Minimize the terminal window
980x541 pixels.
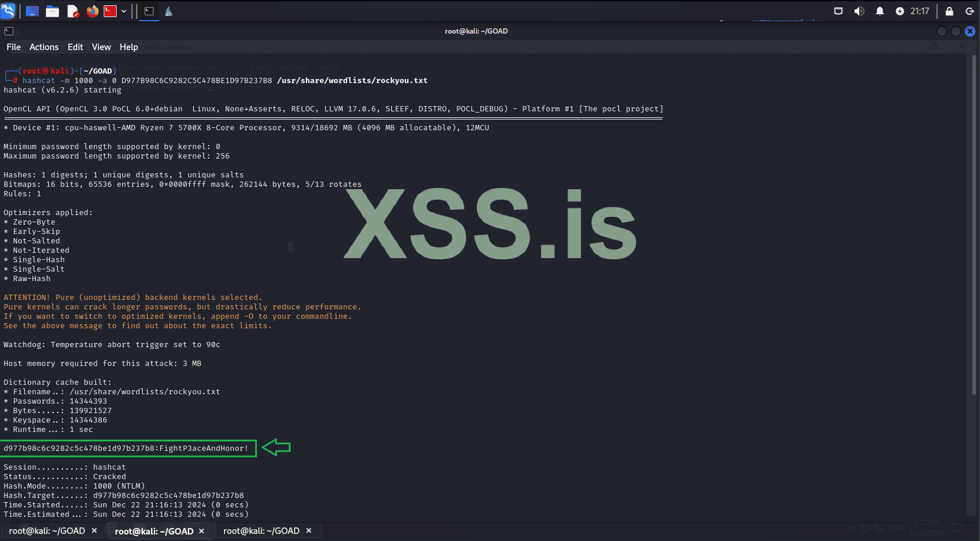942,31
